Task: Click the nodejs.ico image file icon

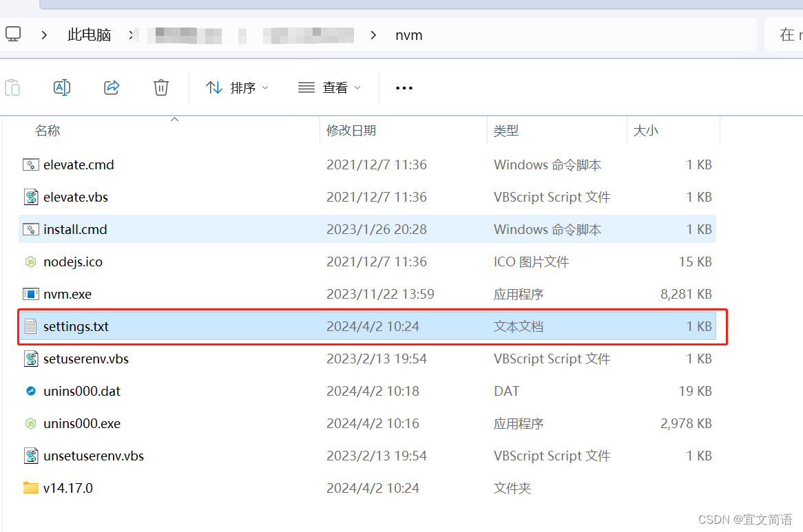Action: click(31, 262)
